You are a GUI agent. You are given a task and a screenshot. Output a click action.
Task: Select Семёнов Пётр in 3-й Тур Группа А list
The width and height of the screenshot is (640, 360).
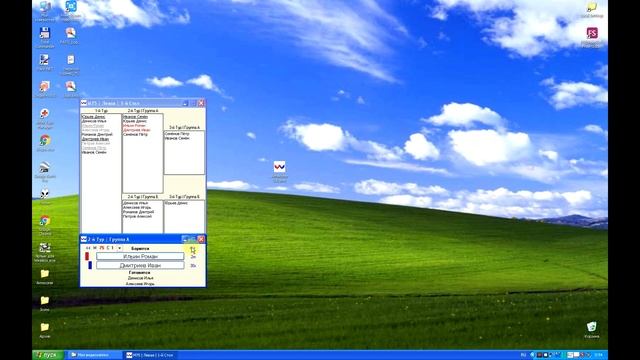(177, 134)
